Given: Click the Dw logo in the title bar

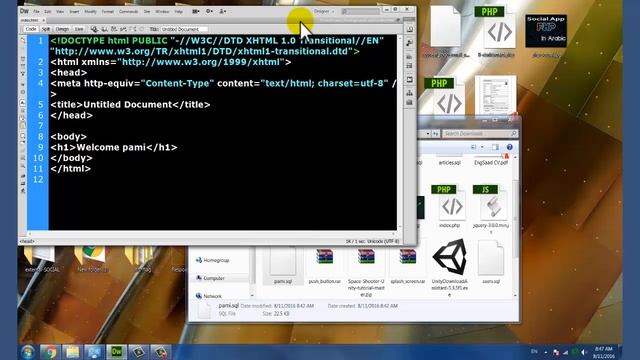Looking at the screenshot, I should (24, 11).
